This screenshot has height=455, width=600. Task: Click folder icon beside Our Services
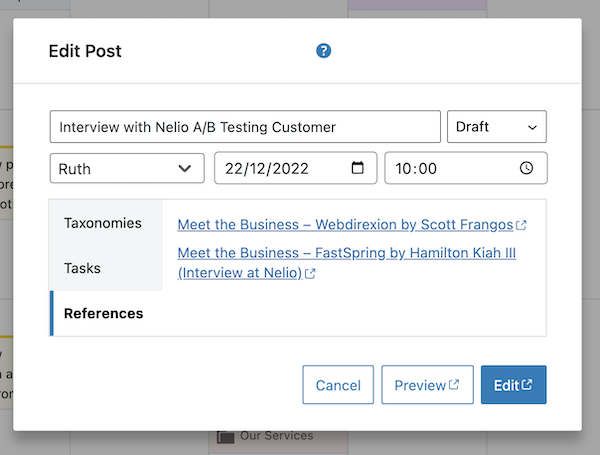pyautogui.click(x=225, y=436)
